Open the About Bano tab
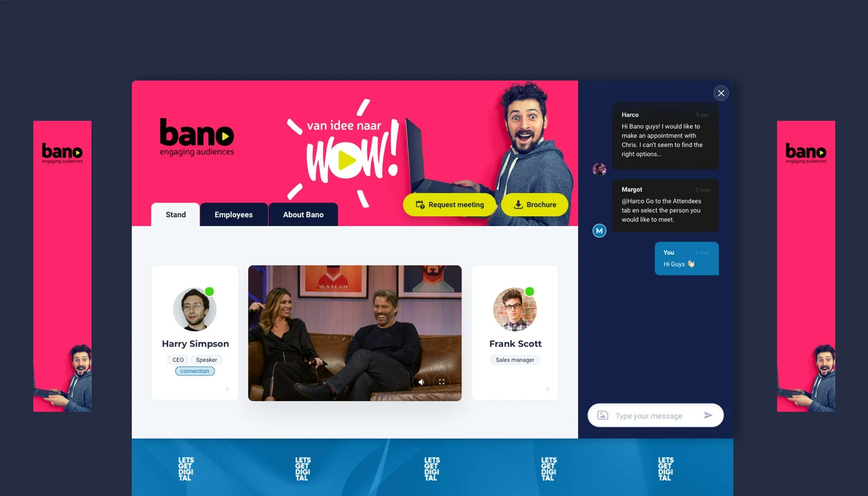868x496 pixels. pos(303,214)
